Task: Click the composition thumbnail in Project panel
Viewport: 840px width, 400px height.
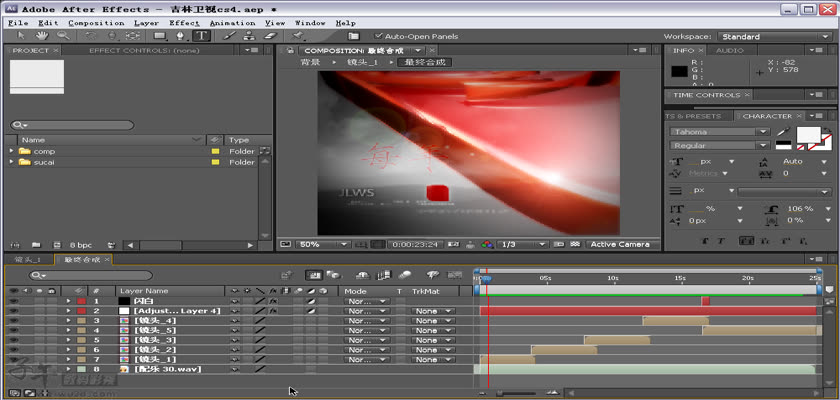Action: point(36,77)
